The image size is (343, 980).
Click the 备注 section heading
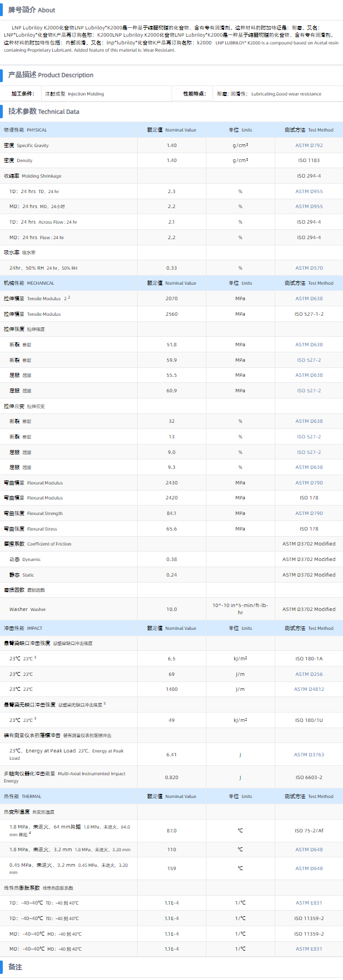click(15, 967)
